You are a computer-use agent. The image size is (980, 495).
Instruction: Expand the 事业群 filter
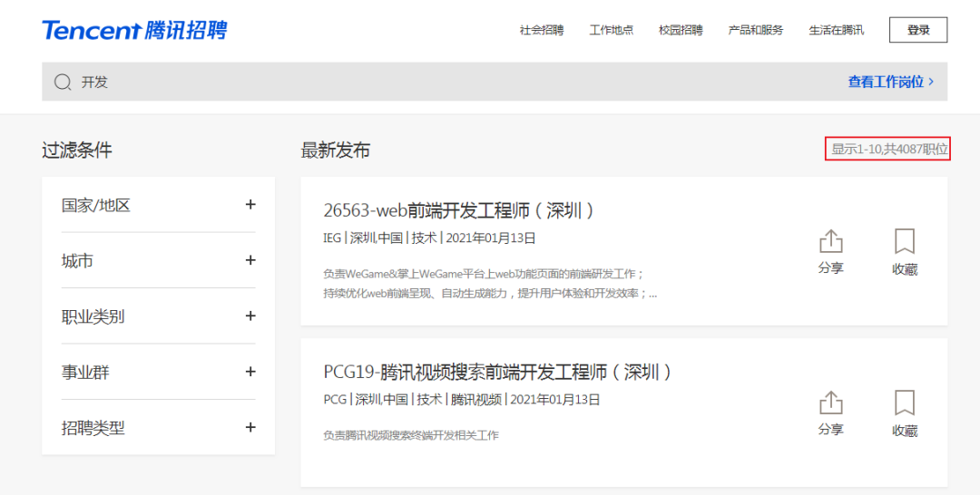[x=250, y=372]
